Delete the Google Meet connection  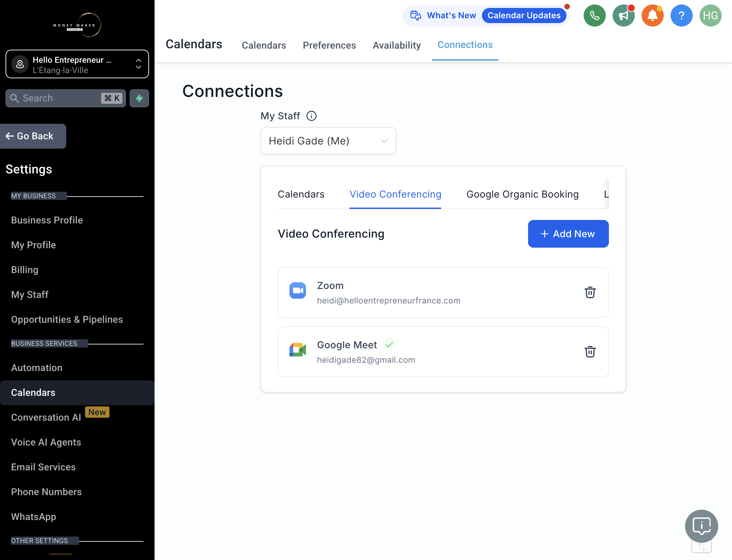click(x=590, y=352)
